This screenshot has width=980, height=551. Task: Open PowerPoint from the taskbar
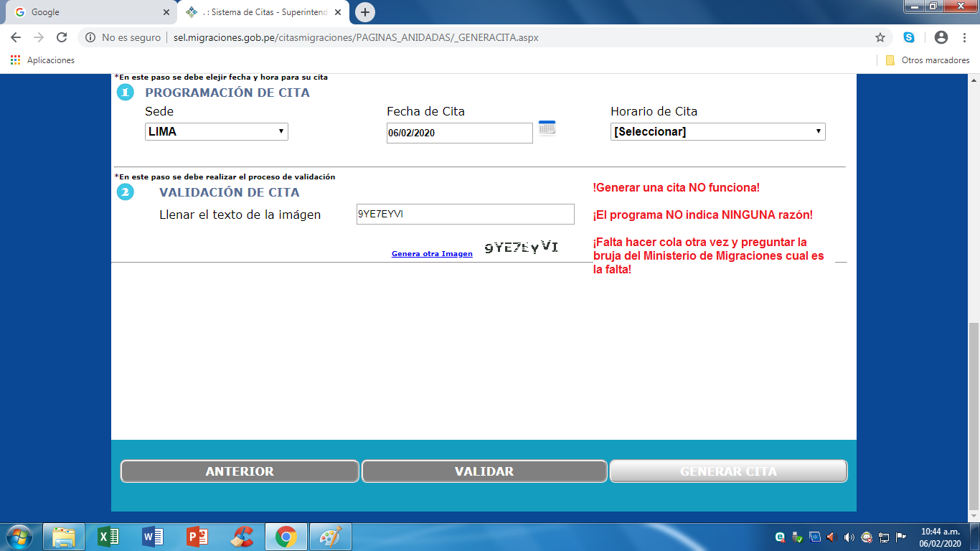(x=197, y=537)
